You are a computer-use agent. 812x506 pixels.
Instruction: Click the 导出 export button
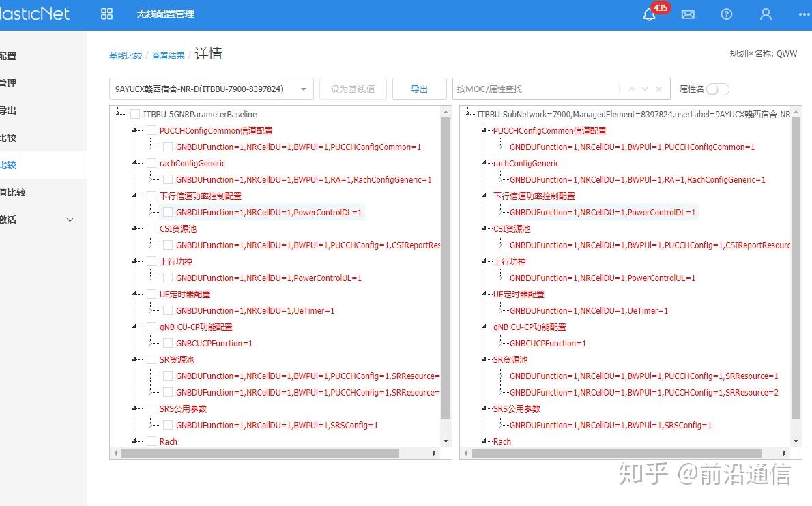419,89
